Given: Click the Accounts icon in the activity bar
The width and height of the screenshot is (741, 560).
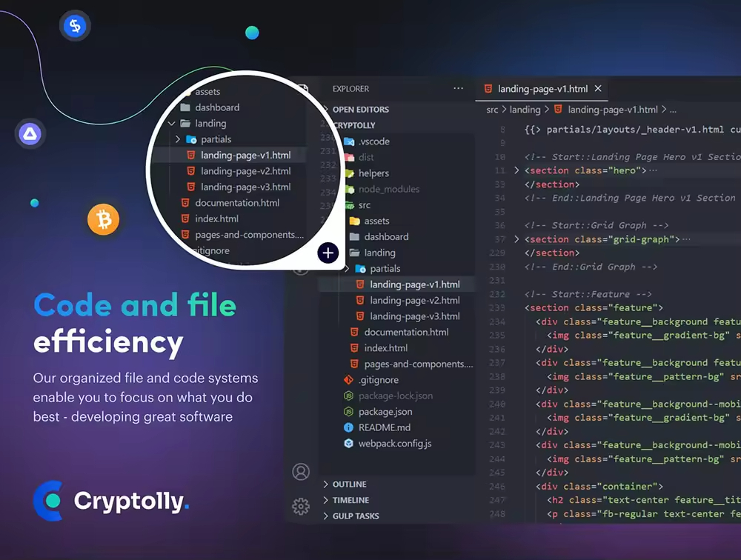Looking at the screenshot, I should click(x=301, y=472).
